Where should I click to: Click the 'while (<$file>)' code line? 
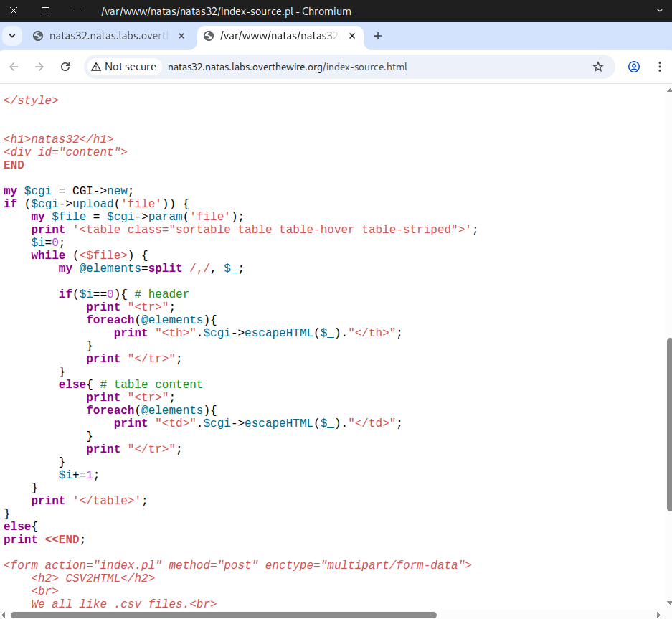pyautogui.click(x=89, y=255)
